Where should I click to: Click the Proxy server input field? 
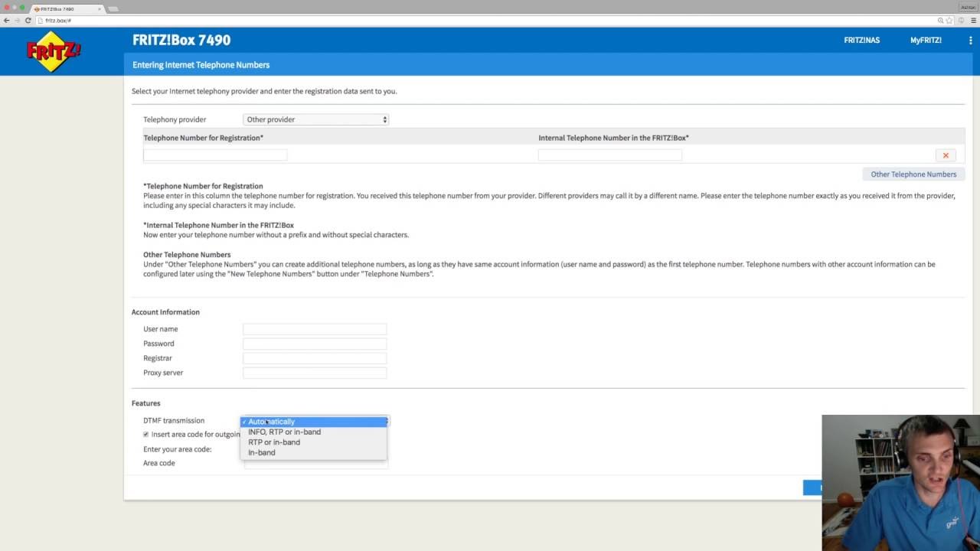pos(315,373)
